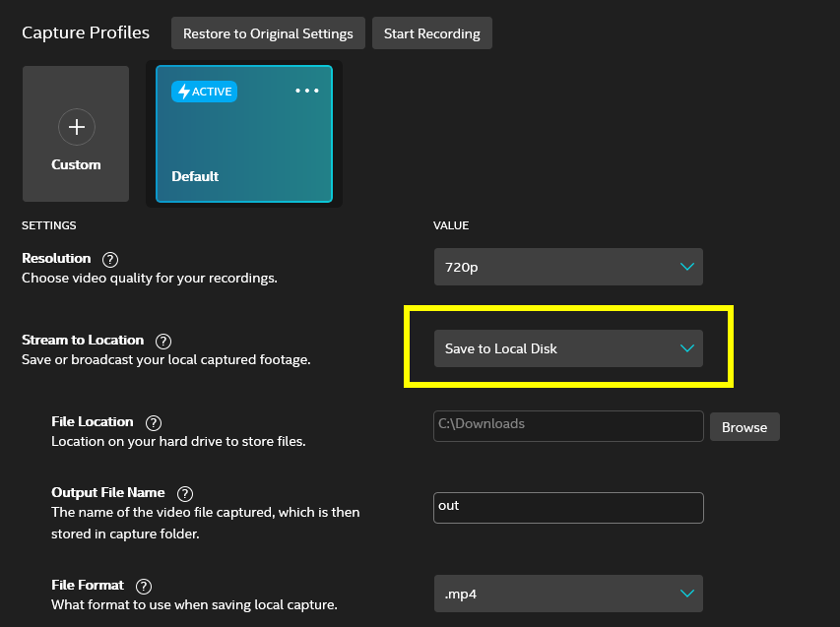Click the VALUE column header
Image resolution: width=840 pixels, height=627 pixels.
click(x=451, y=225)
